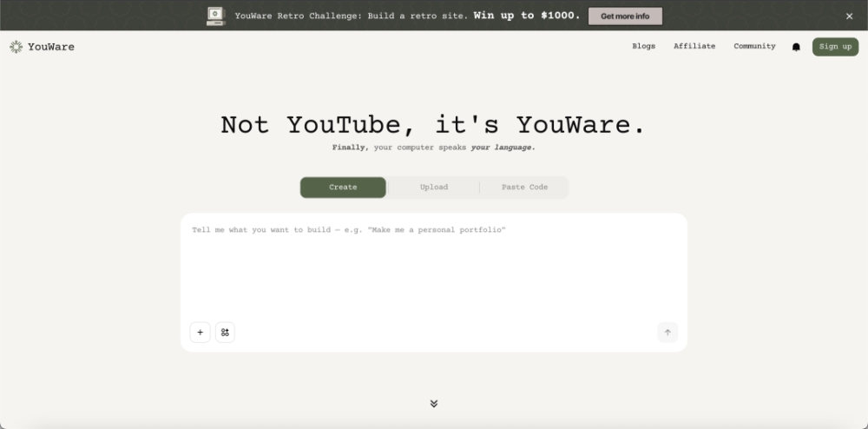Switch to the Paste Code tab

click(524, 188)
